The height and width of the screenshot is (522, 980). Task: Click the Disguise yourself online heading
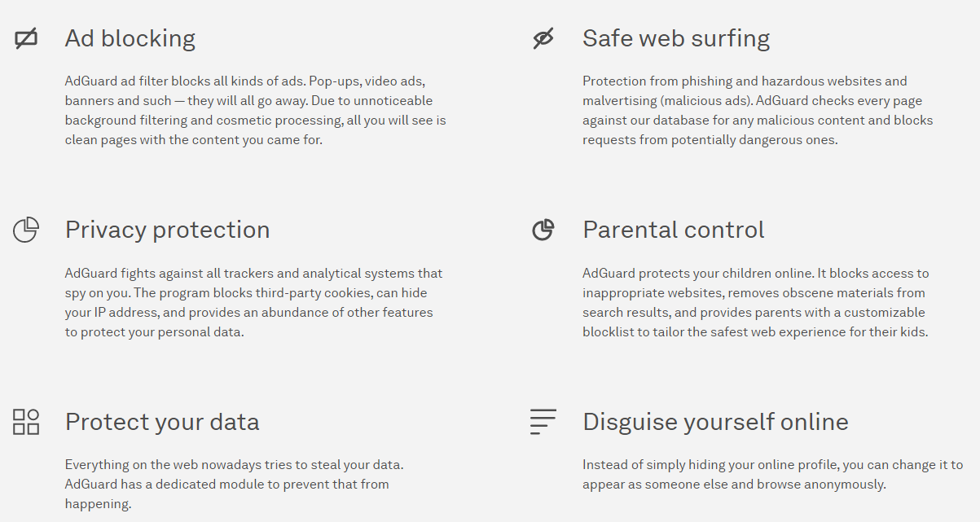(715, 422)
